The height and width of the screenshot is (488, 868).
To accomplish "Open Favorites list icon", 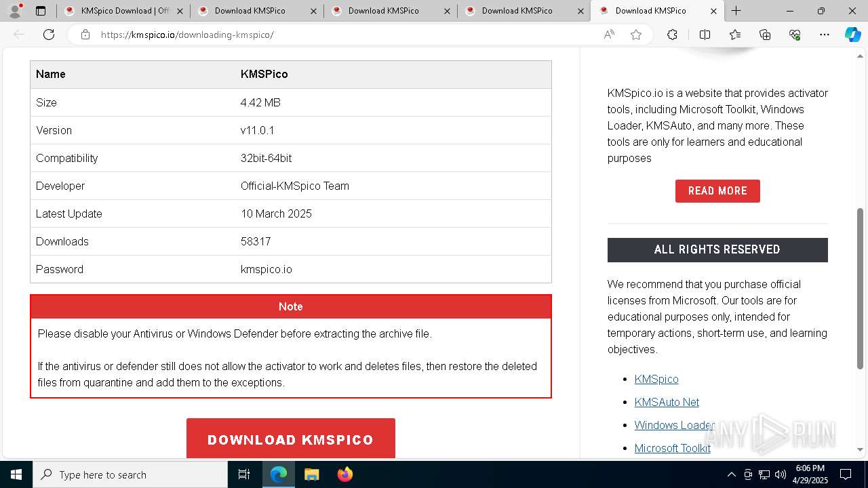I will [735, 35].
